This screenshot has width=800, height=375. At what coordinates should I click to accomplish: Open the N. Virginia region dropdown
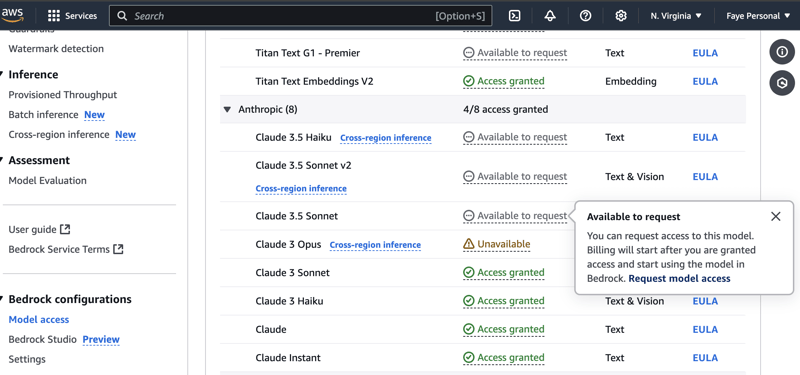coord(676,16)
